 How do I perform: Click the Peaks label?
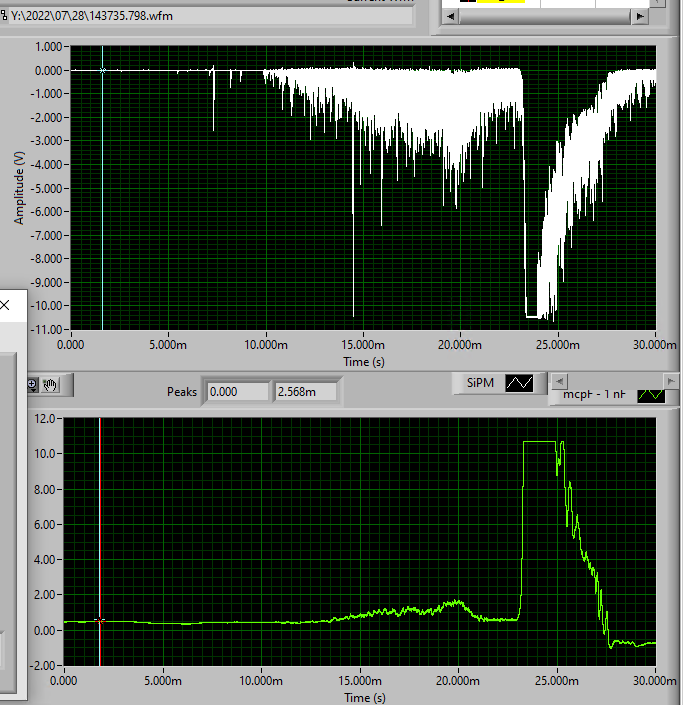182,392
